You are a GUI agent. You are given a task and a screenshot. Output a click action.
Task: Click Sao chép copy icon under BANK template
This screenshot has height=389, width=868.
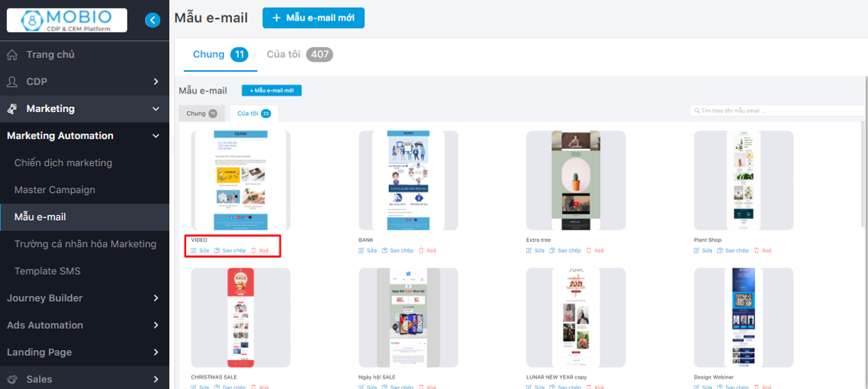pos(385,251)
